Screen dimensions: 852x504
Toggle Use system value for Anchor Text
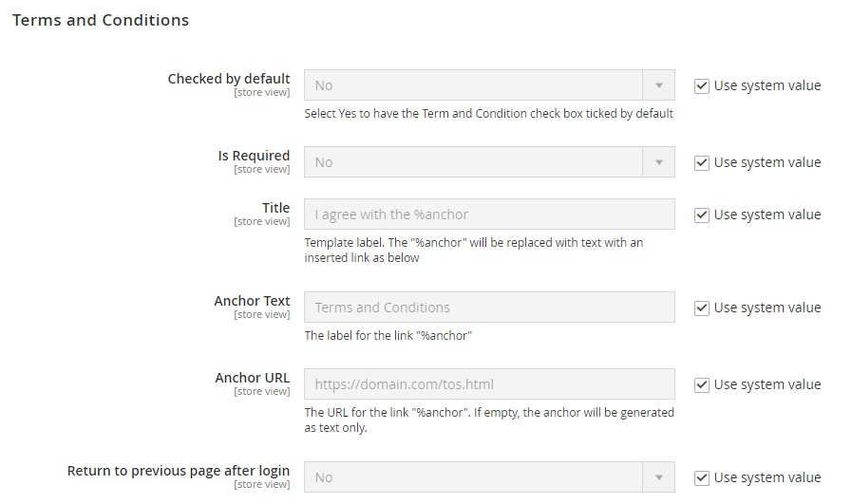[702, 308]
